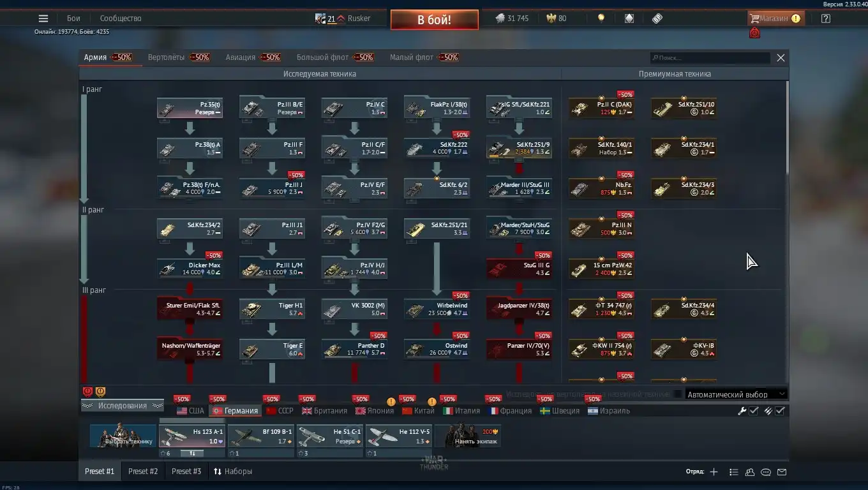Expand the Pz.IV F2/G vehicle group
868x490 pixels.
pyautogui.click(x=354, y=228)
